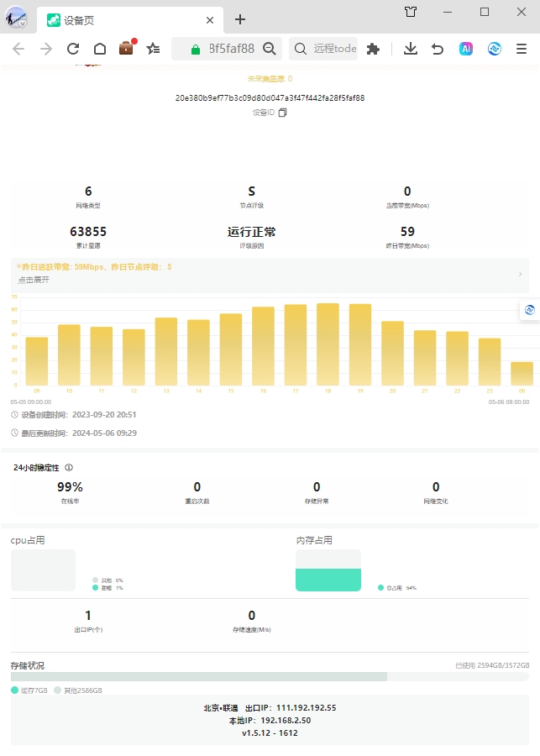Copy the device ID with the copy icon
Viewport: 540px width, 756px height.
(283, 113)
